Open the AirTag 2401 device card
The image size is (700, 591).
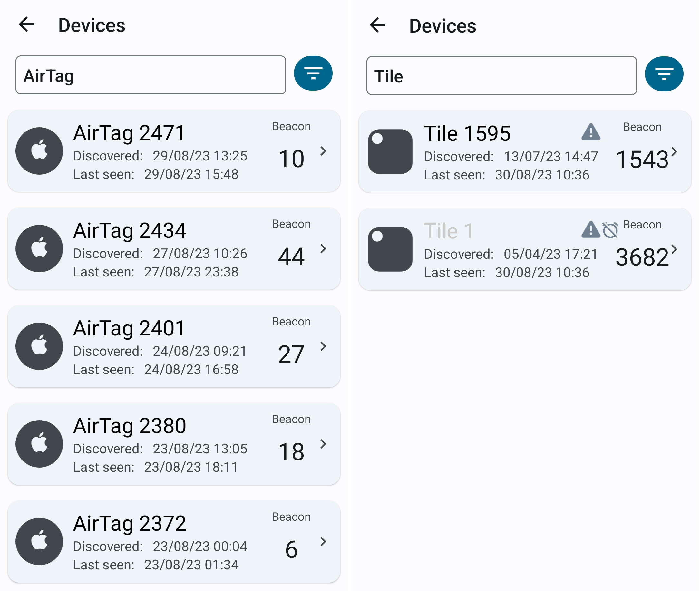pyautogui.click(x=174, y=346)
